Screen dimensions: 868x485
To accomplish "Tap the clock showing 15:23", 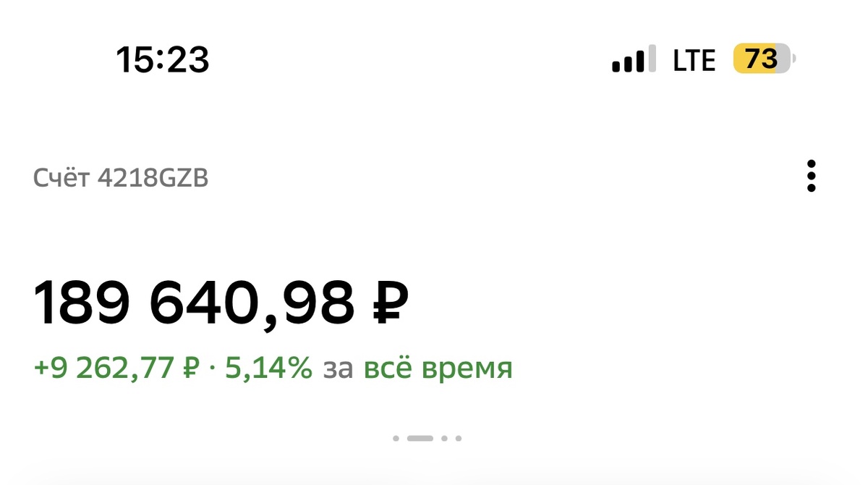I will [164, 60].
